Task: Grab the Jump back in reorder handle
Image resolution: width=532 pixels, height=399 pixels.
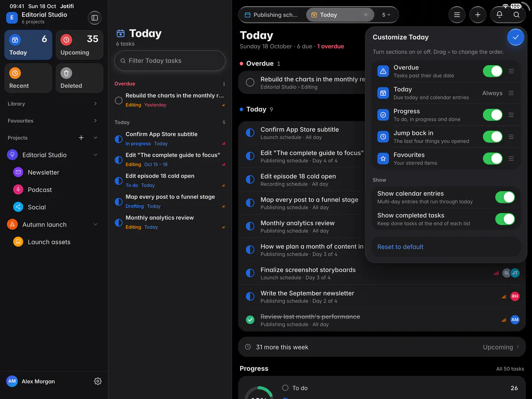Action: click(511, 137)
